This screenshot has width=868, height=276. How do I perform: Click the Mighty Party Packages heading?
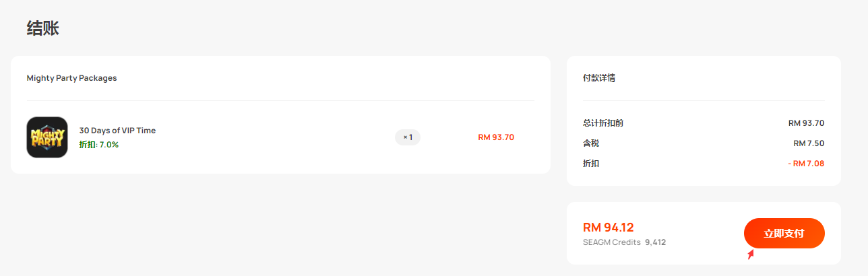point(71,78)
